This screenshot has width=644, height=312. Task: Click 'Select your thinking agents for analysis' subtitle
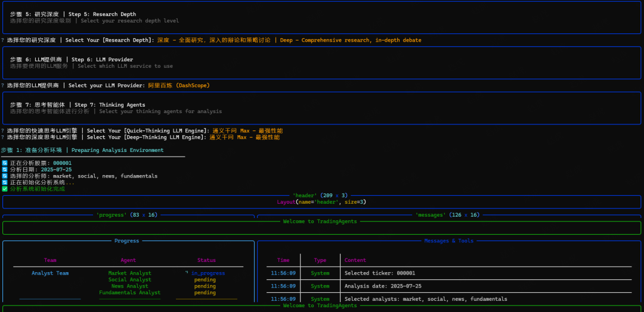coord(160,111)
